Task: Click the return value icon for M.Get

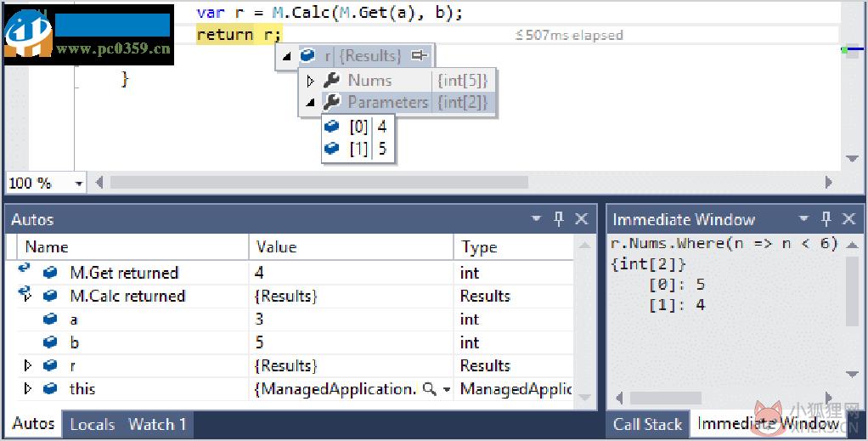Action: 24,269
